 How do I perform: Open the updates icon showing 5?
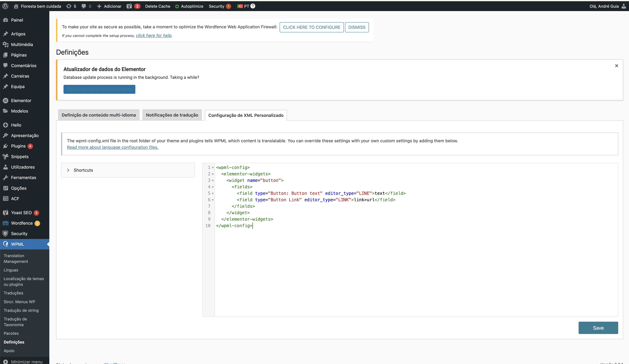tap(69, 6)
